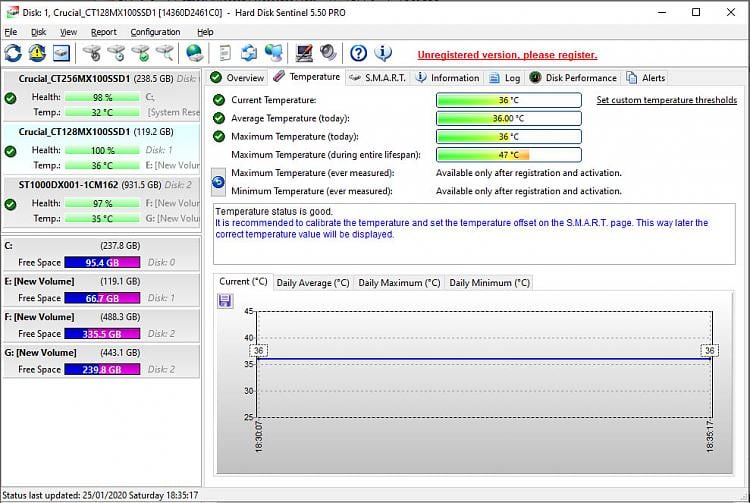Screen dimensions: 750x503
Task: Open the File menu
Action: (x=10, y=32)
